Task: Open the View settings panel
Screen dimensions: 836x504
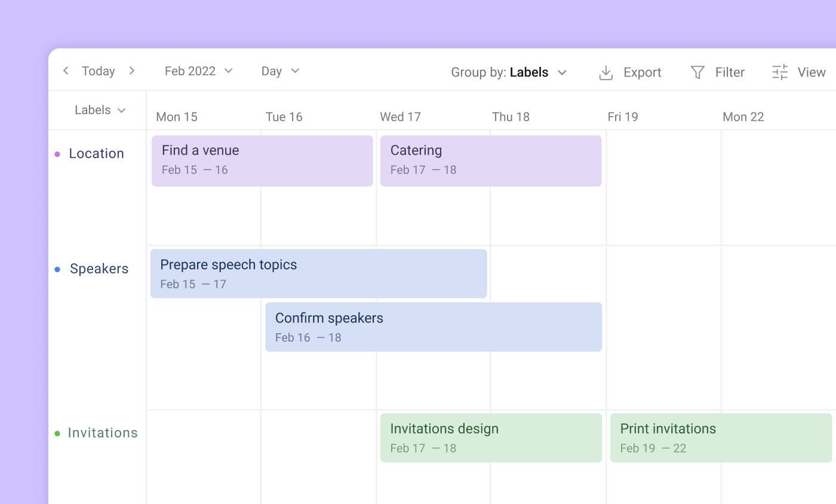Action: (812, 72)
